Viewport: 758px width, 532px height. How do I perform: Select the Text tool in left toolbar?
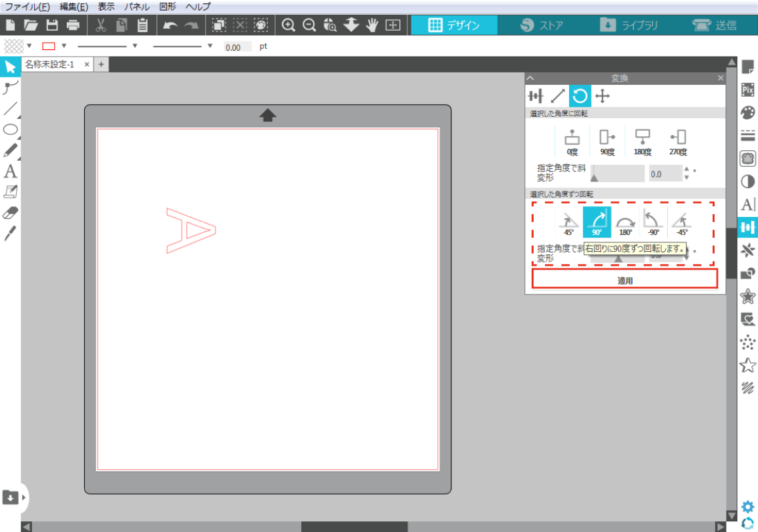coord(10,172)
